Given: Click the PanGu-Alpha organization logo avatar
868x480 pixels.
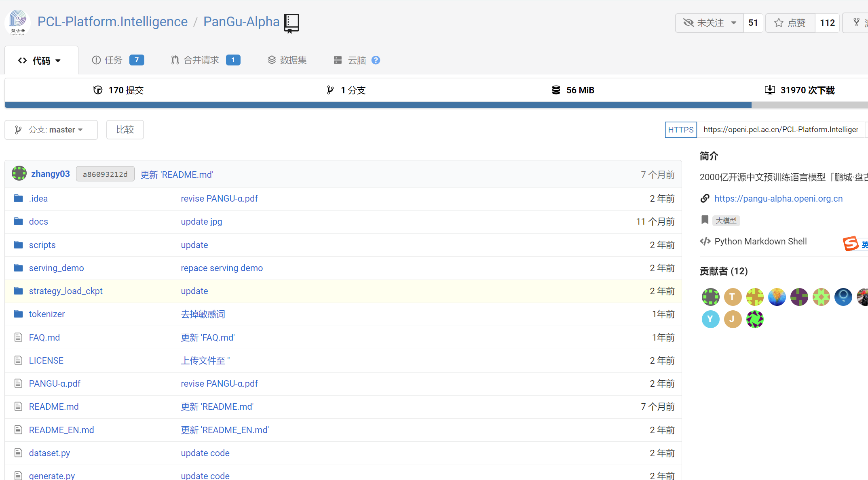Looking at the screenshot, I should coord(17,22).
